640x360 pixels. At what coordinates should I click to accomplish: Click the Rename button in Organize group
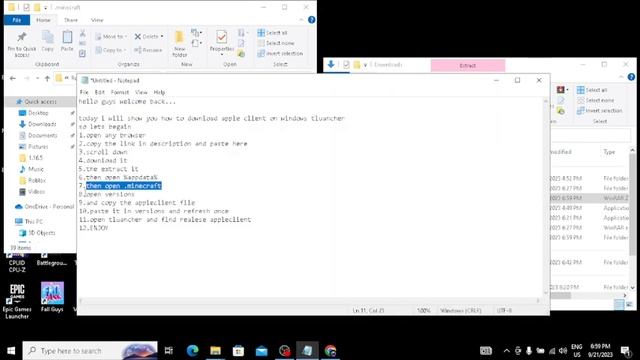148,50
